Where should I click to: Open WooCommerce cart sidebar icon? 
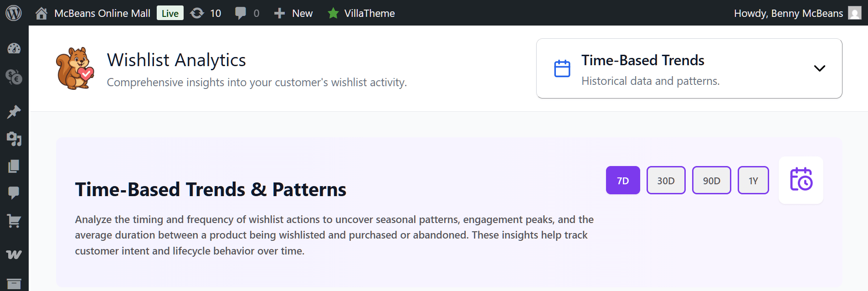pyautogui.click(x=14, y=221)
